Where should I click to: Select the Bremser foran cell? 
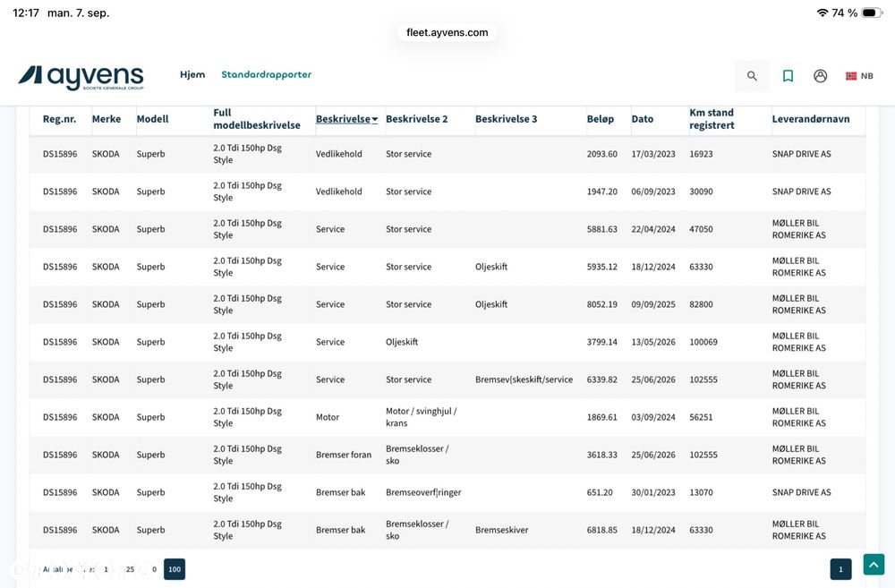pos(344,455)
